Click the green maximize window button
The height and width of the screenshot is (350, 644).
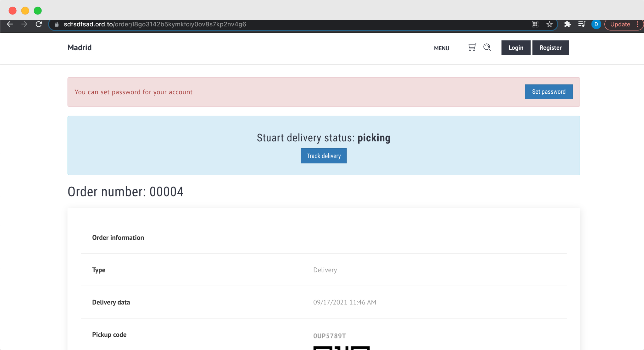38,11
